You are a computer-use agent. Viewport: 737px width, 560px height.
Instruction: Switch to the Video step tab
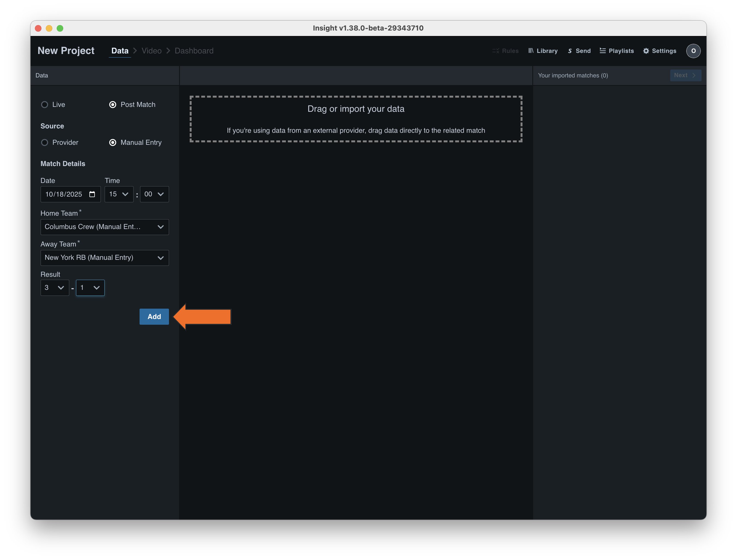(x=152, y=51)
